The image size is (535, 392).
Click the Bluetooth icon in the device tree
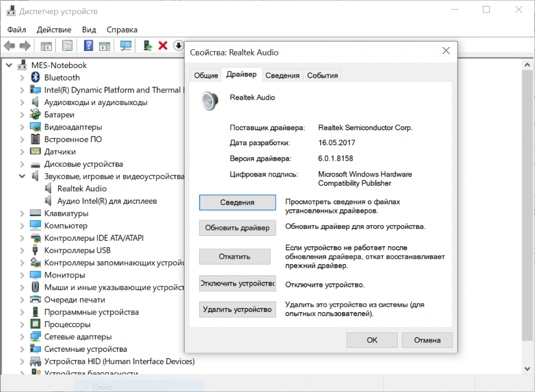[35, 77]
